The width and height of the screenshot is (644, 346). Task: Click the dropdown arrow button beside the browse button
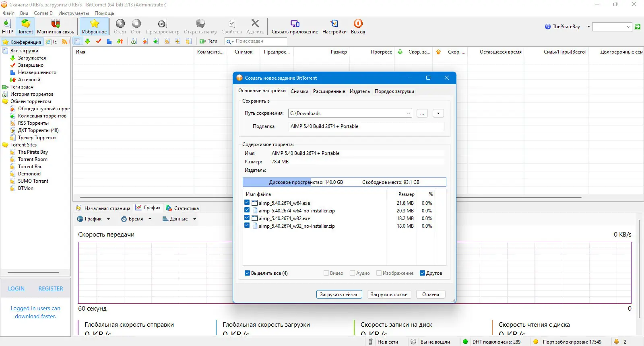point(438,113)
